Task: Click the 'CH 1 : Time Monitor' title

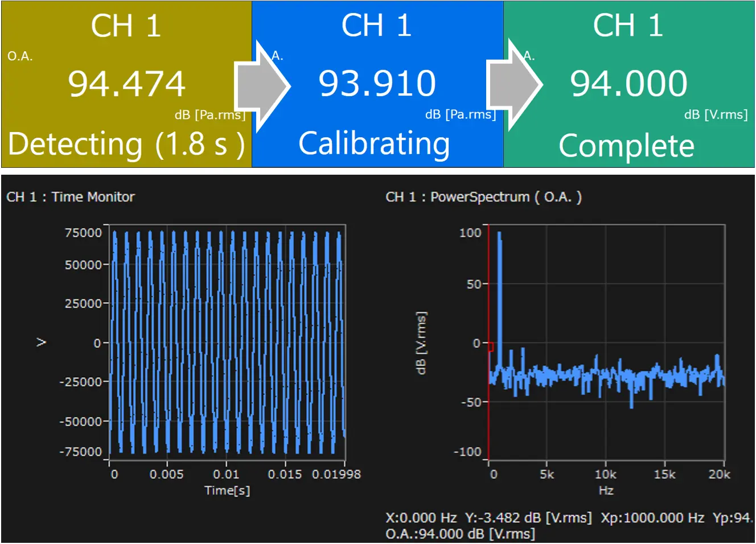Action: (71, 197)
